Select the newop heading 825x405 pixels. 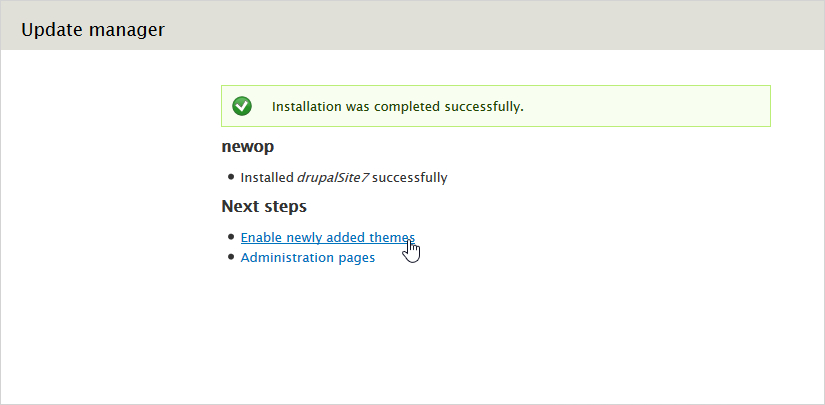(x=247, y=147)
